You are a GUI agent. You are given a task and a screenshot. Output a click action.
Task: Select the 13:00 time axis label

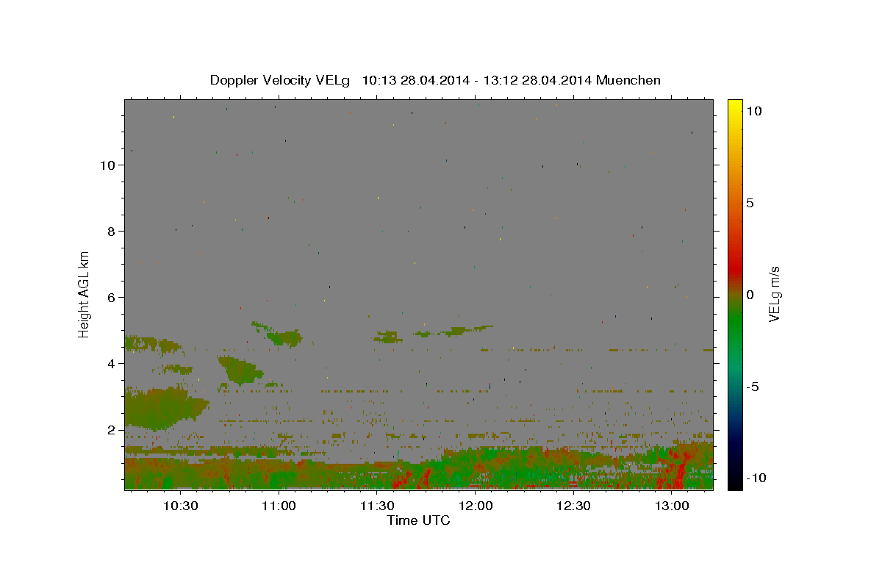point(672,506)
